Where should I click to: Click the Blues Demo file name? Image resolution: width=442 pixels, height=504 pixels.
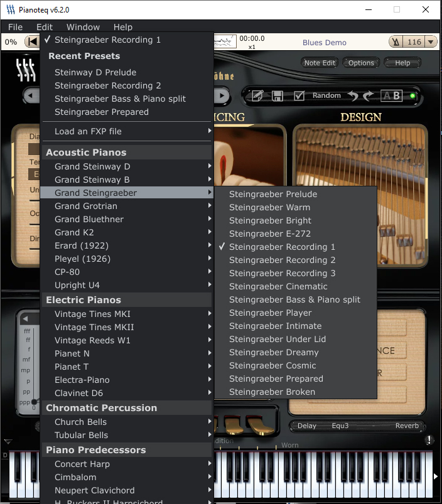coord(325,43)
